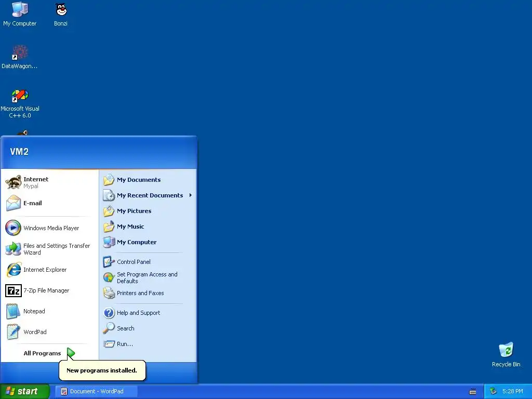Click the "7-Zip File Manager" text label
Screen dimensions: 532x399
pos(46,291)
